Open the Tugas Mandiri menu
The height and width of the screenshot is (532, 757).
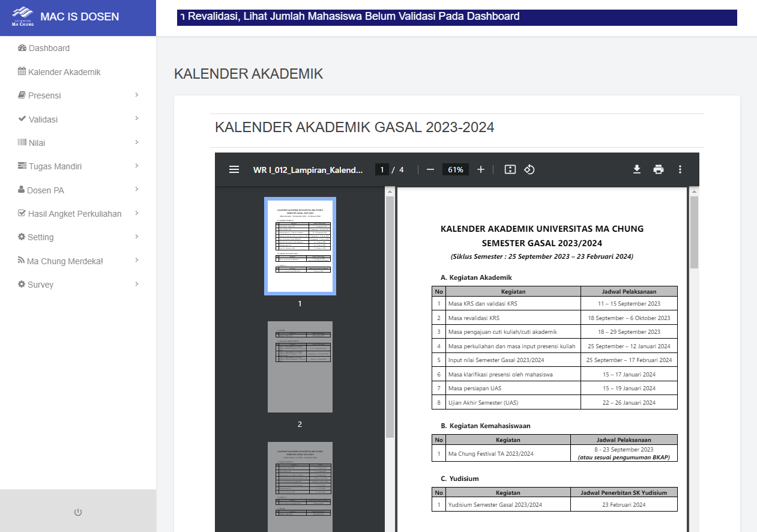(x=78, y=166)
